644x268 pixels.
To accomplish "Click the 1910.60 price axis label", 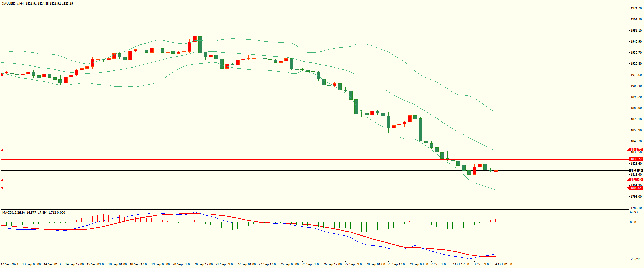I will [636, 75].
